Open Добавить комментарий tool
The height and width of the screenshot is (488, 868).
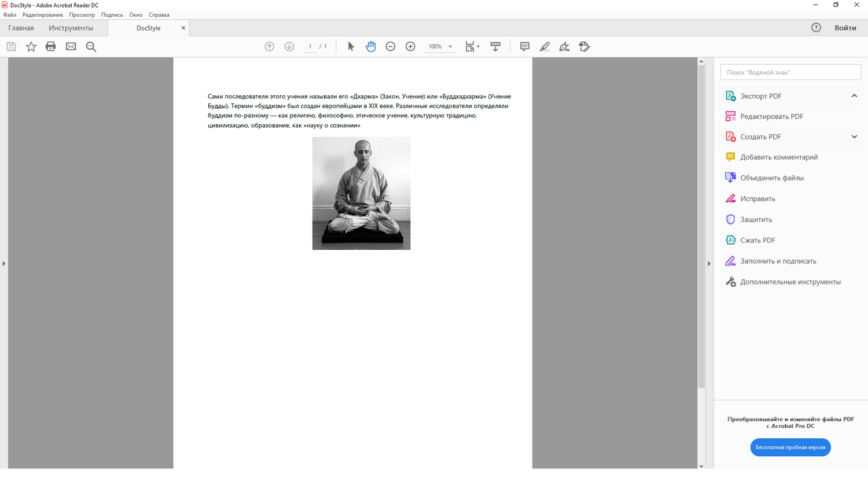tap(771, 157)
